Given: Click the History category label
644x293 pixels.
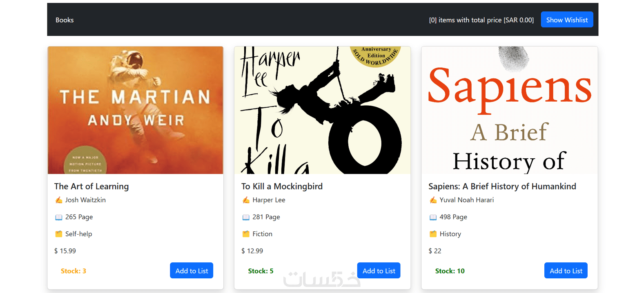Looking at the screenshot, I should tap(450, 234).
